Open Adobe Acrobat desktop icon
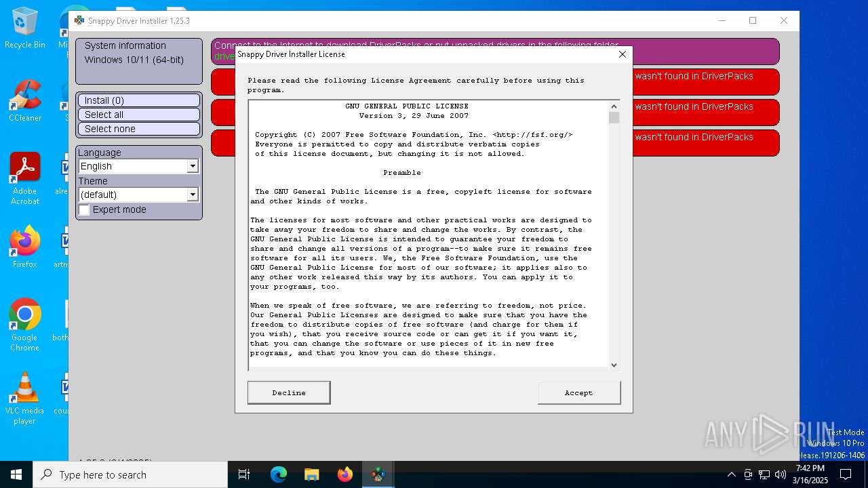The width and height of the screenshot is (868, 488). tap(25, 179)
